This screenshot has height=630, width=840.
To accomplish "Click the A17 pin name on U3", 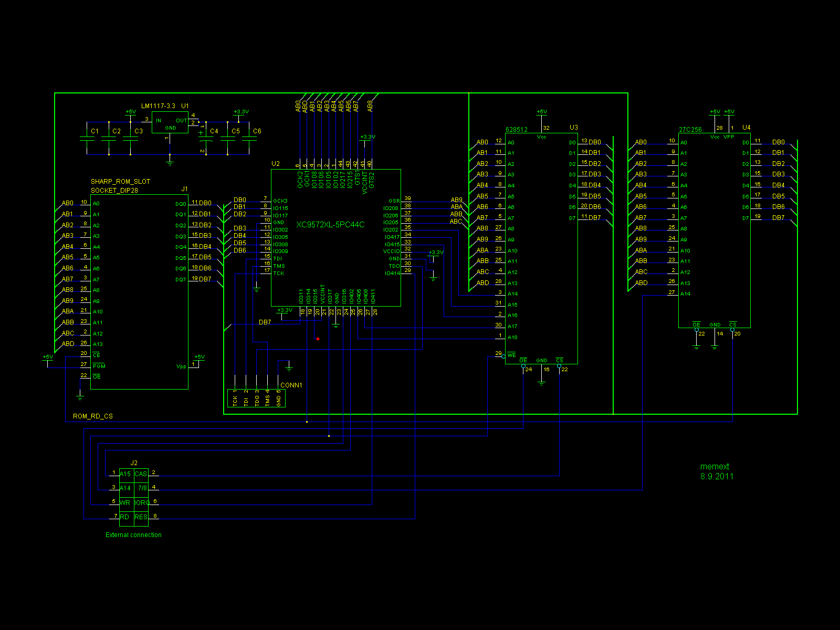I will point(512,327).
